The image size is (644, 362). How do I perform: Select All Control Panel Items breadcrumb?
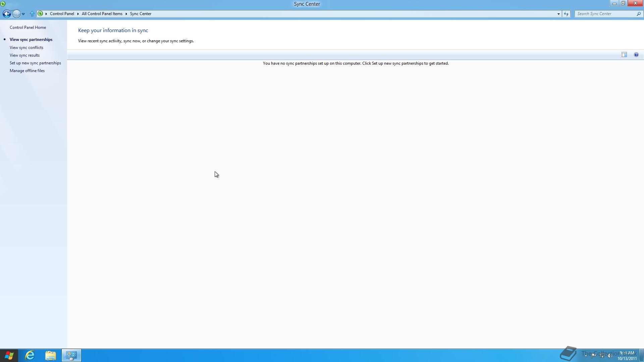[x=102, y=14]
